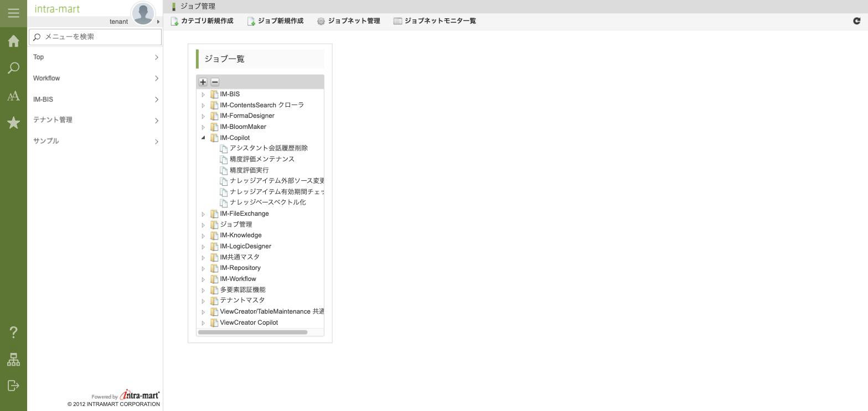Click ジョブ新規作成 toolbar button

(x=275, y=21)
